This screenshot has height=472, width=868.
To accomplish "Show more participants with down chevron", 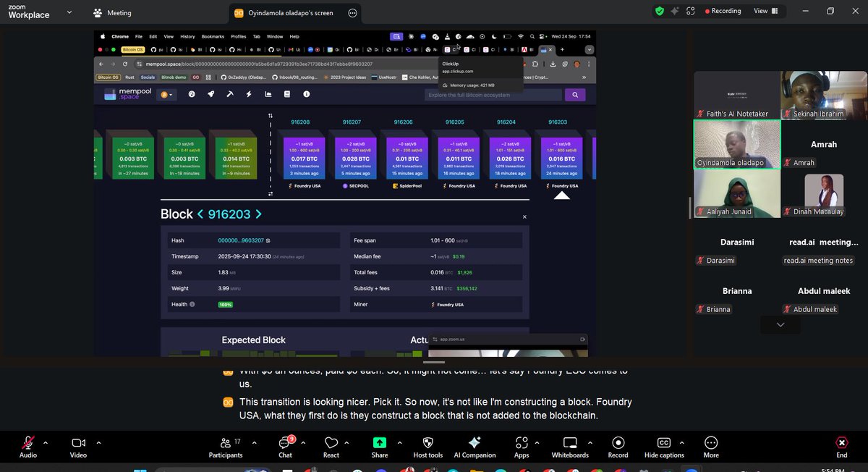I will pyautogui.click(x=780, y=325).
